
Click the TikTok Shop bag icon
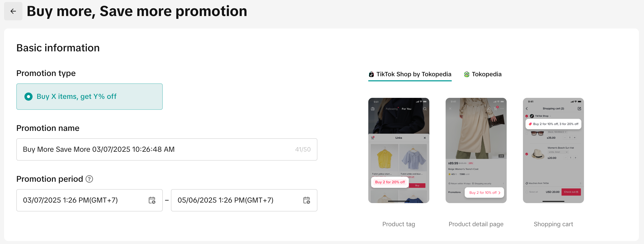[x=371, y=74]
